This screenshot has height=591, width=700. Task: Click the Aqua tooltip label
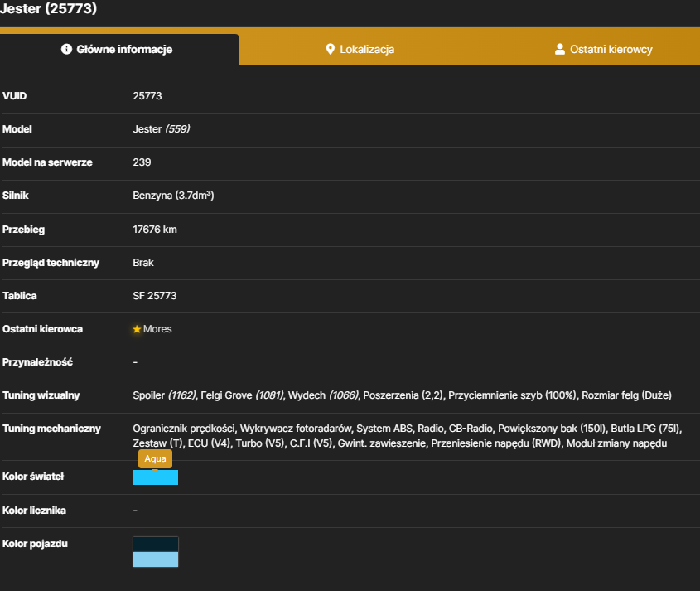[155, 458]
